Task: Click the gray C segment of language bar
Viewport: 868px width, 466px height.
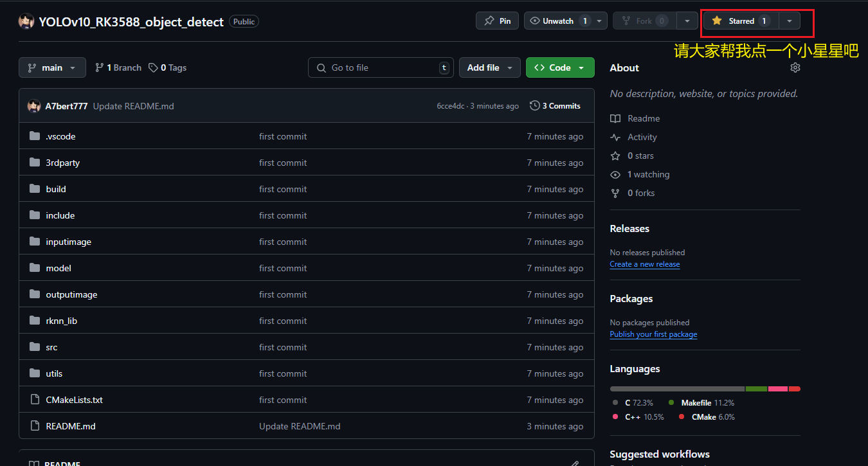Action: click(677, 389)
